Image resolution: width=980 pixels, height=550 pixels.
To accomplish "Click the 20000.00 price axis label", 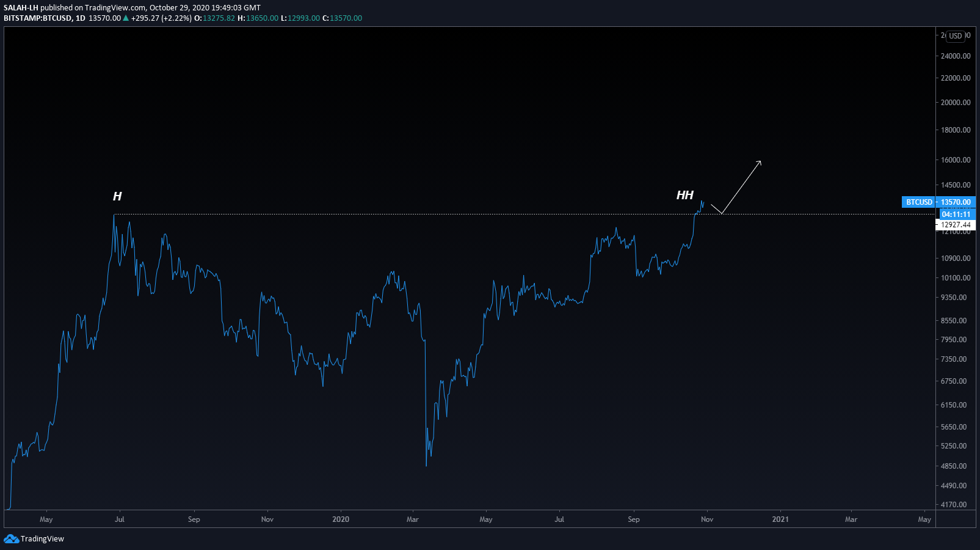I will coord(956,103).
